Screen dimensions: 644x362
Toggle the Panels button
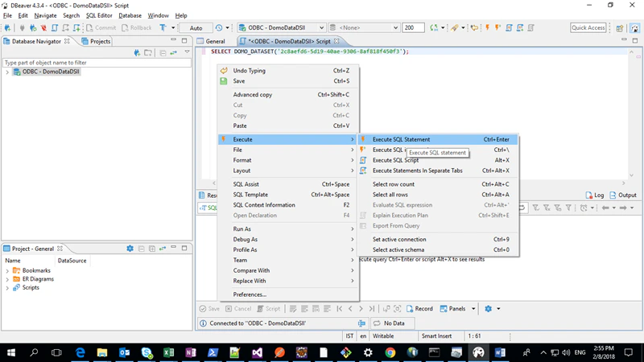pos(452,309)
